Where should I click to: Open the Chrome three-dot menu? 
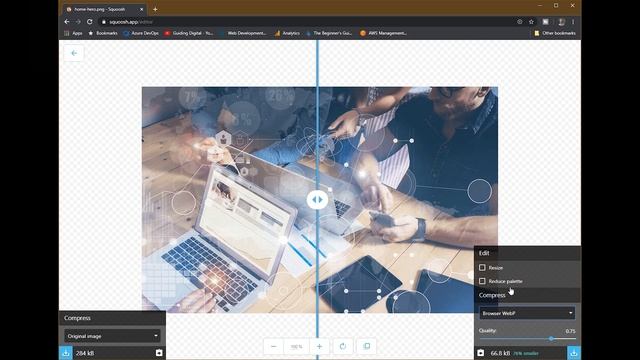tap(573, 22)
